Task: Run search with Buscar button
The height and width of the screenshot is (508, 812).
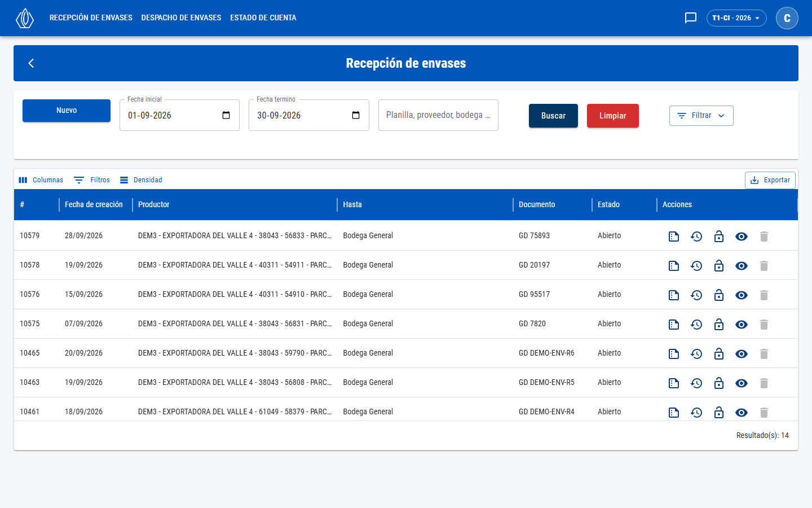Action: pyautogui.click(x=553, y=116)
